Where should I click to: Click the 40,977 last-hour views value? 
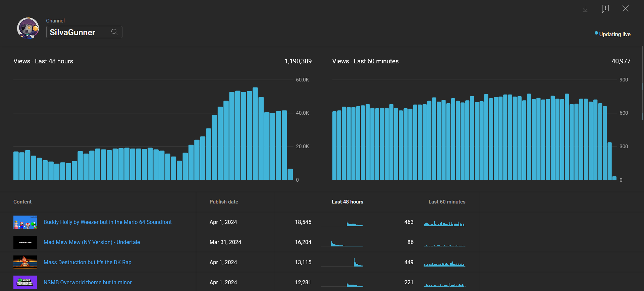pos(621,61)
